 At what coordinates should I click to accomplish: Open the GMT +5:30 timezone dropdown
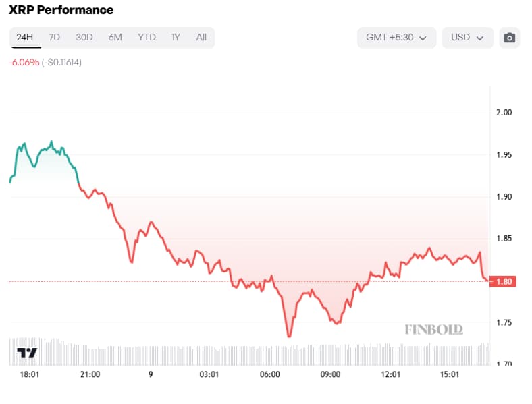[x=396, y=38]
